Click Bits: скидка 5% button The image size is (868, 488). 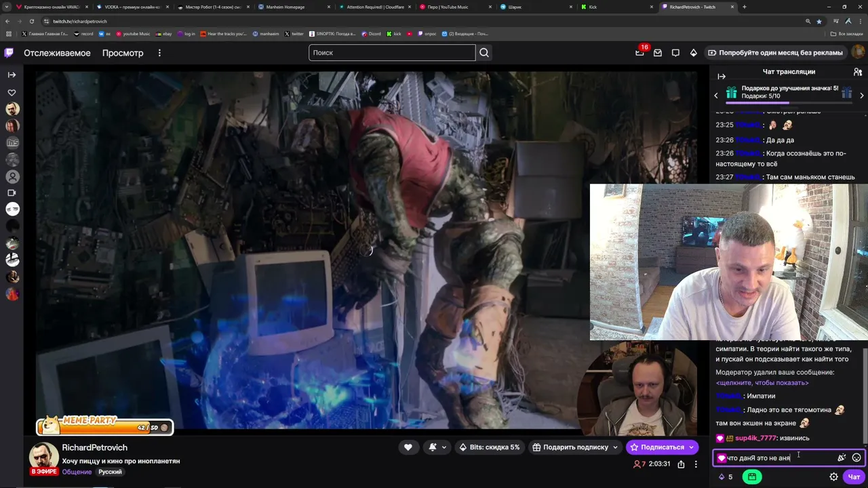pos(489,447)
